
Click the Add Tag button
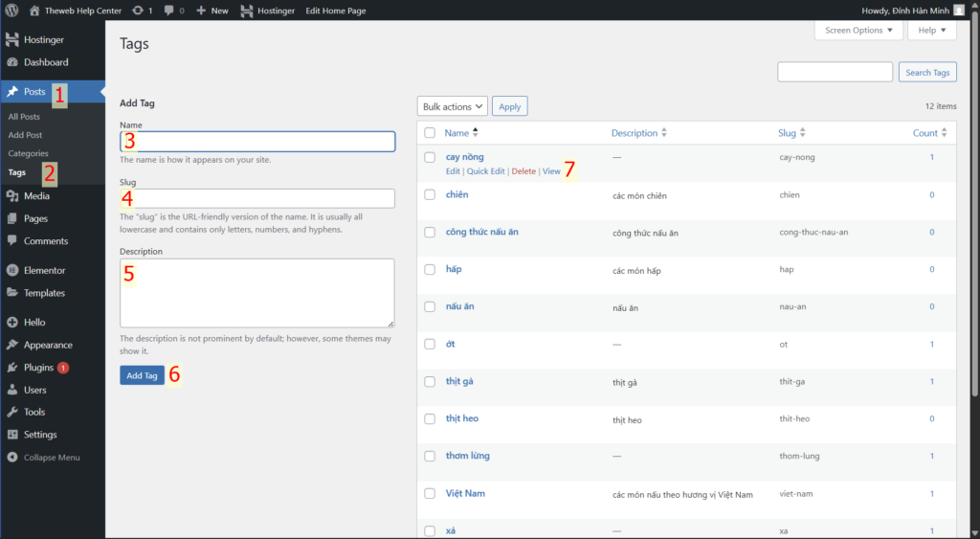[x=142, y=375]
